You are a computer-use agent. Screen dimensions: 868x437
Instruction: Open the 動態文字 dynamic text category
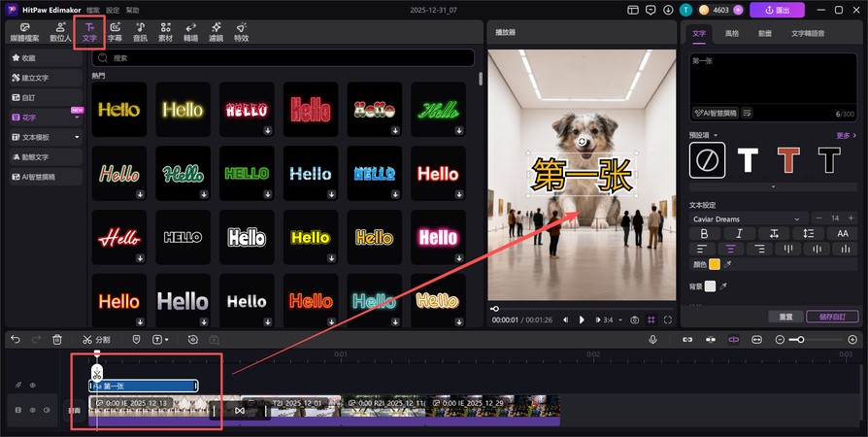coord(46,157)
